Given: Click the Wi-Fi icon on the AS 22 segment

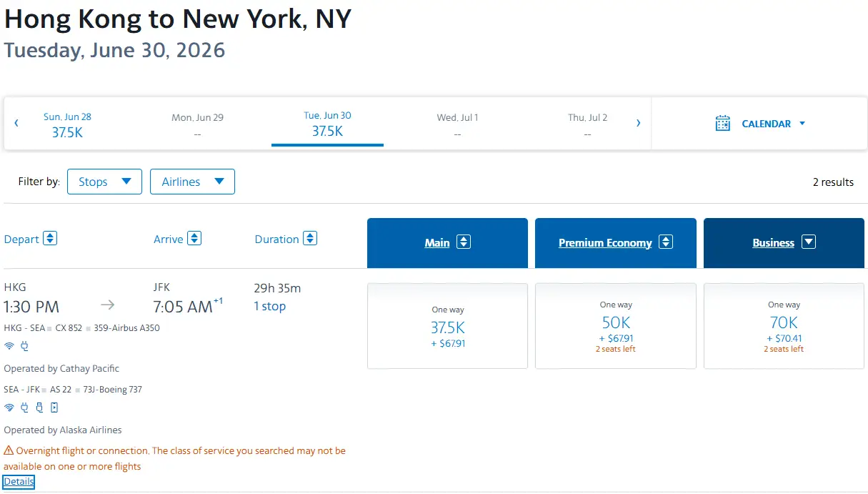Looking at the screenshot, I should point(9,407).
